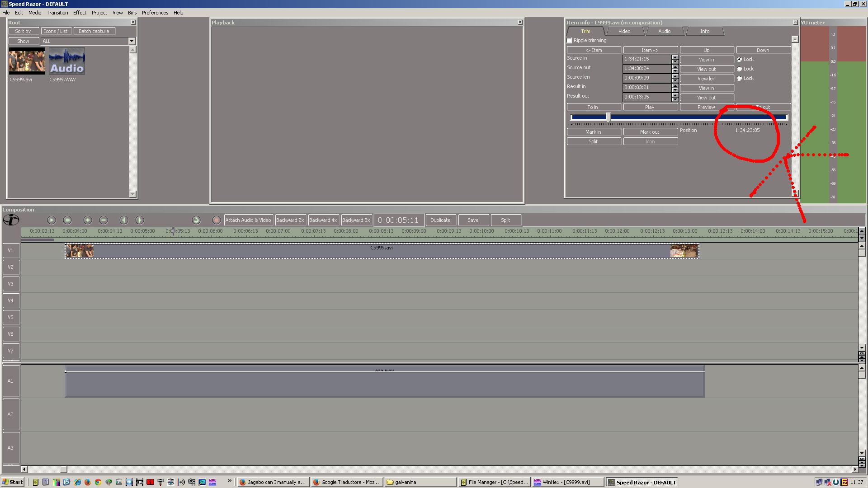This screenshot has width=868, height=488.
Task: Switch to the Audio tab in Item info
Action: tap(664, 31)
